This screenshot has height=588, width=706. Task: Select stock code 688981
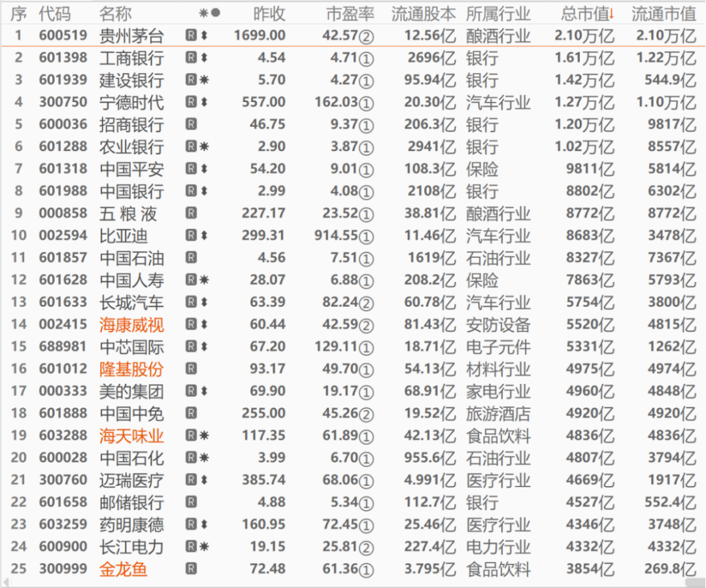(63, 347)
